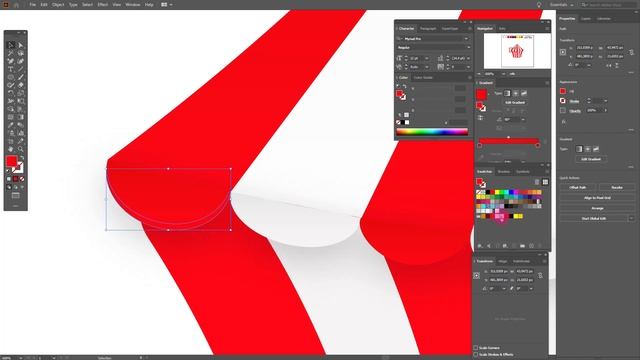The height and width of the screenshot is (360, 640).
Task: Select the right gradient color stop
Action: click(x=538, y=145)
